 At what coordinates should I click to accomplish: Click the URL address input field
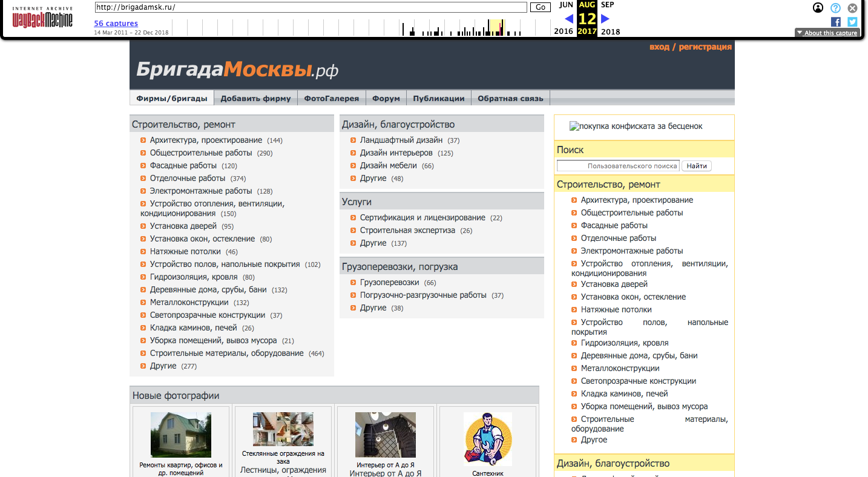click(x=309, y=7)
